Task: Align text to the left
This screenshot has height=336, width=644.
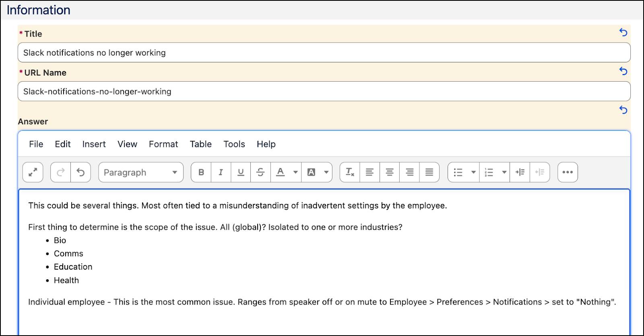Action: click(x=369, y=172)
